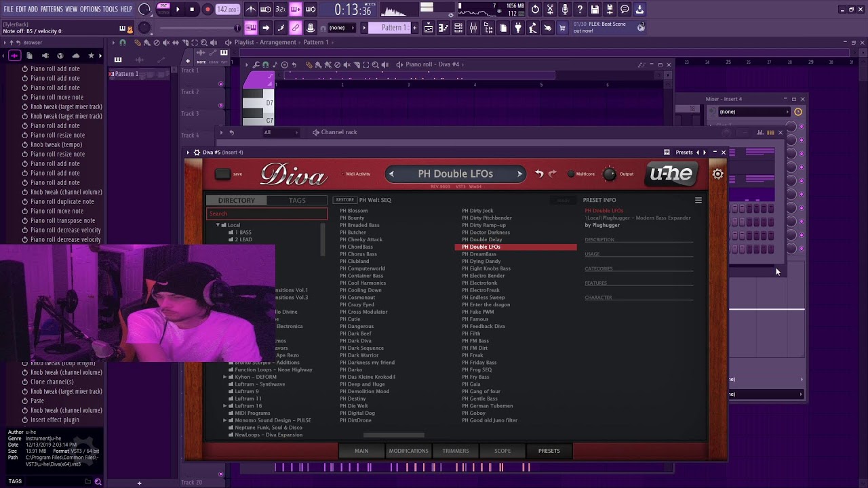Click the save project disk icon
Viewport: 868px width, 488px height.
594,9
